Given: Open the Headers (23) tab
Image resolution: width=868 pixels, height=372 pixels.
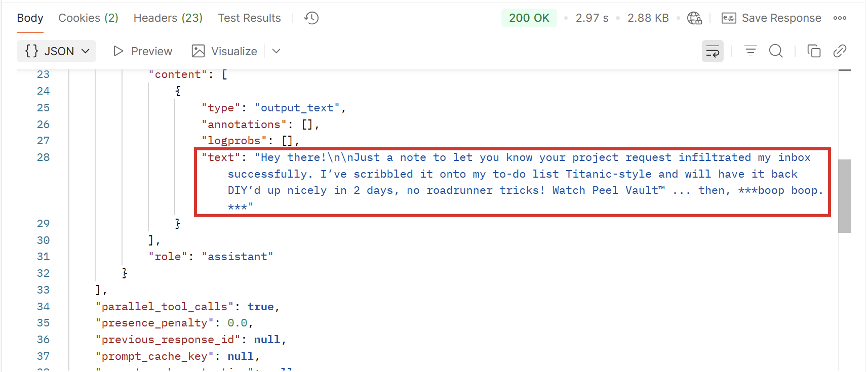Looking at the screenshot, I should (x=168, y=18).
